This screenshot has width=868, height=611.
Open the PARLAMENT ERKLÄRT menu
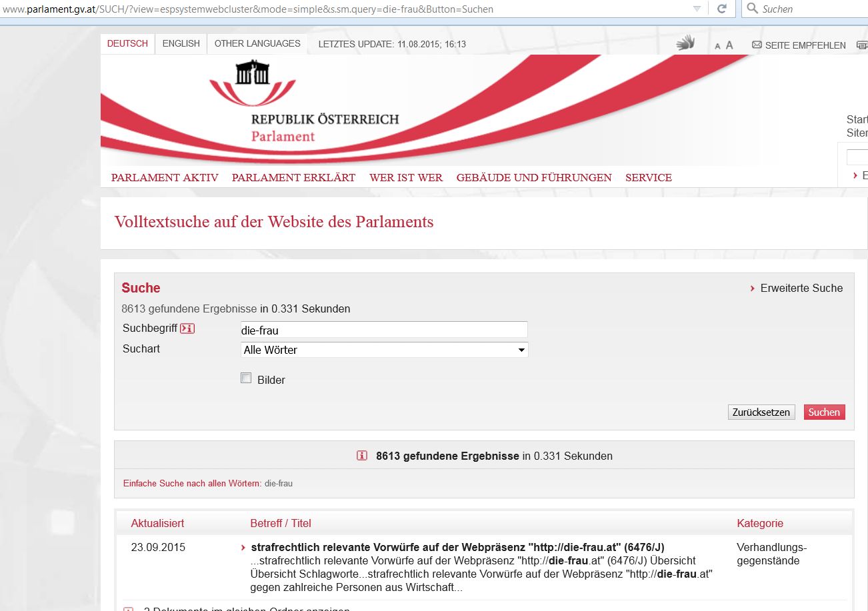[x=293, y=177]
